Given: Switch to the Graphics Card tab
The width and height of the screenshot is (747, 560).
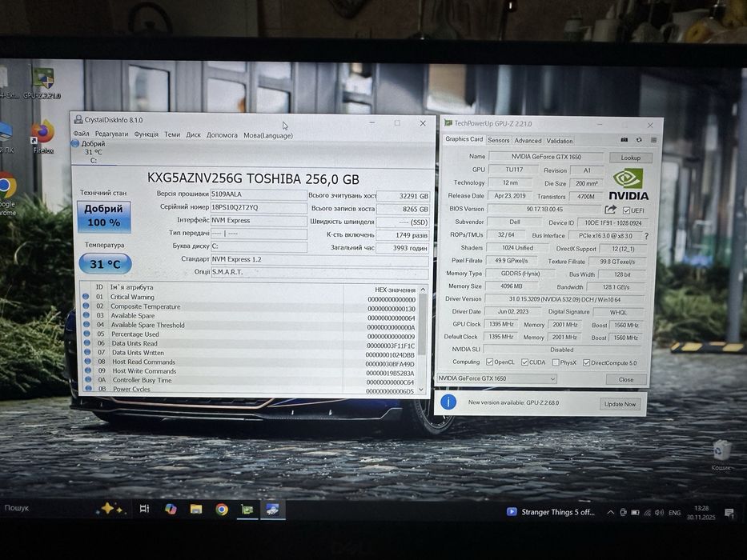Looking at the screenshot, I should click(464, 139).
